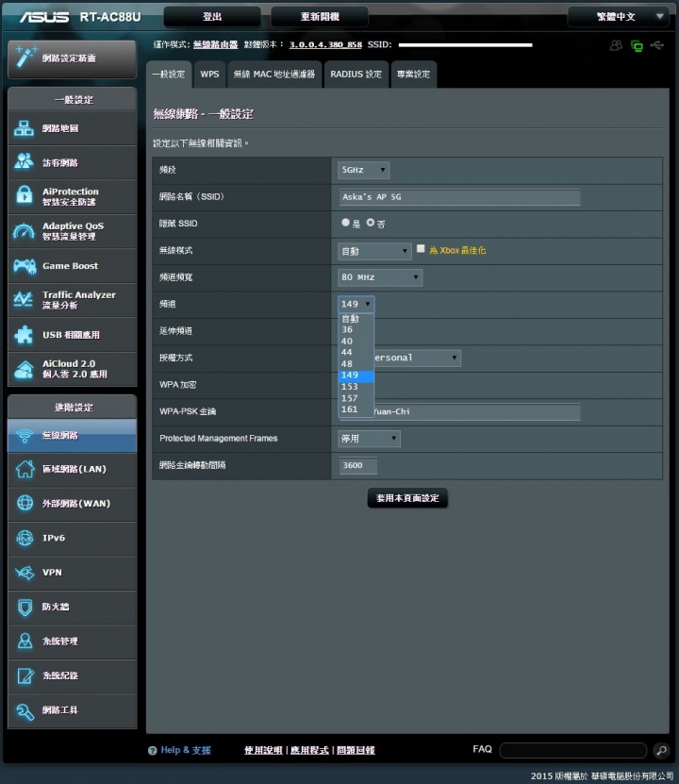Open the feedback link (問題回報)
The height and width of the screenshot is (784, 679).
pos(356,750)
